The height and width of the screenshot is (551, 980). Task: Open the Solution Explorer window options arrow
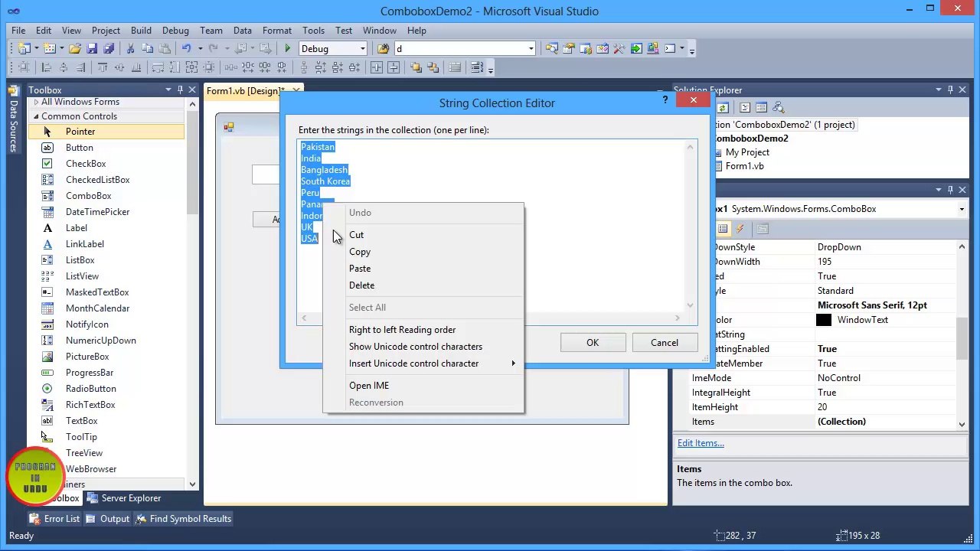point(939,90)
